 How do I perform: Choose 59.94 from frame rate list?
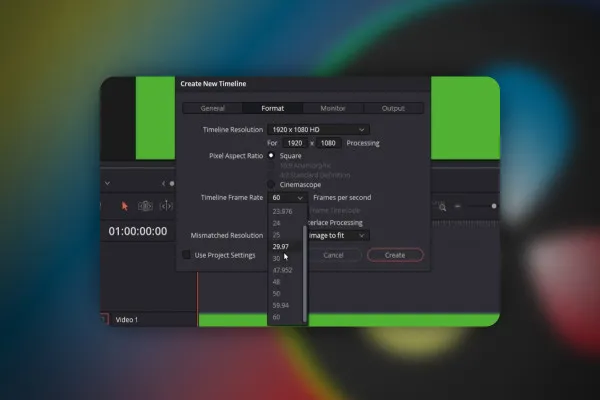285,305
